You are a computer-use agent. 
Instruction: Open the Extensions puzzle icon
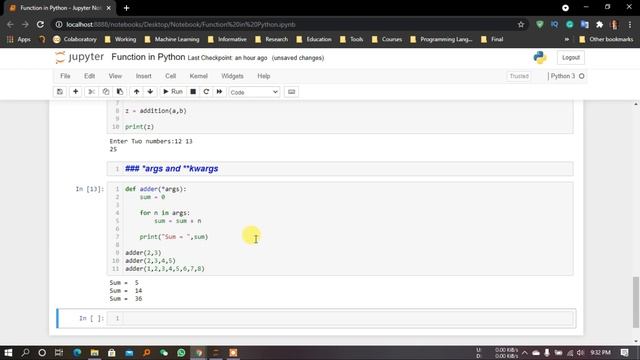click(x=599, y=24)
